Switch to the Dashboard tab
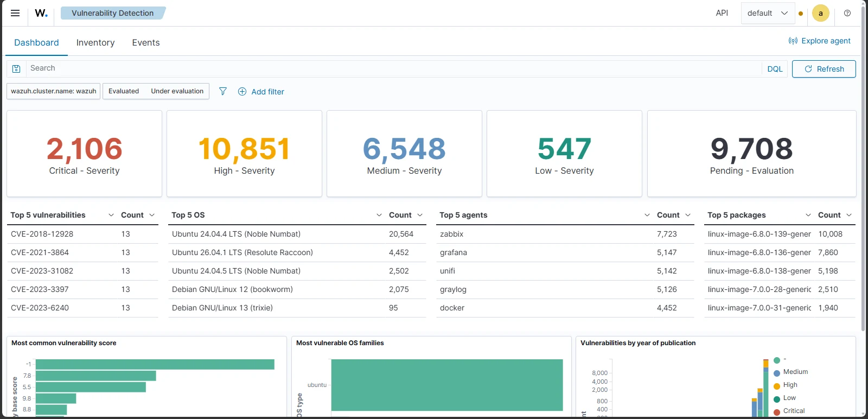868x419 pixels. pyautogui.click(x=36, y=43)
